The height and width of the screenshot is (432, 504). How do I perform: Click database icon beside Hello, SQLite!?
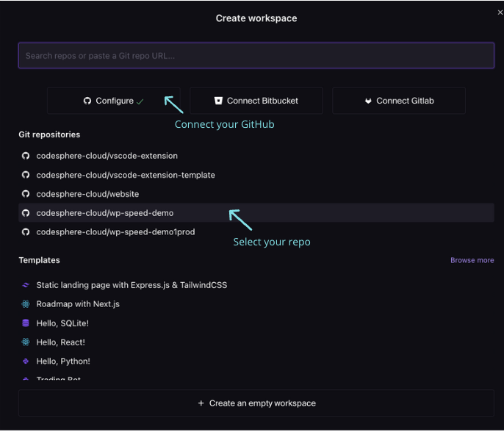coord(26,323)
